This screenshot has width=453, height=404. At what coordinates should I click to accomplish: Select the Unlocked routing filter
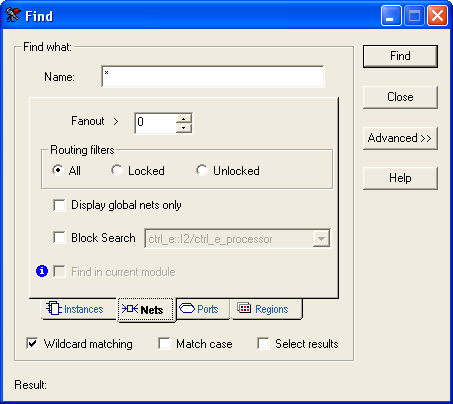[202, 170]
